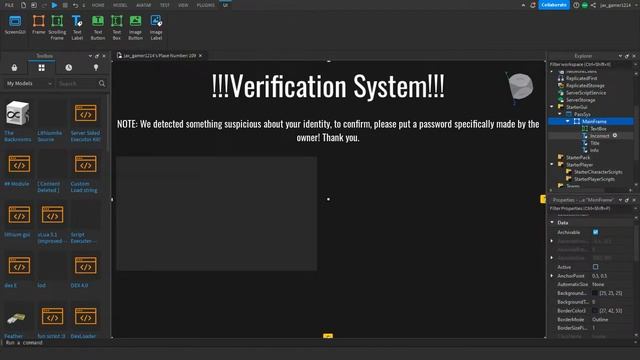Insert a Text Label
This screenshot has width=640, height=360.
pos(77,27)
